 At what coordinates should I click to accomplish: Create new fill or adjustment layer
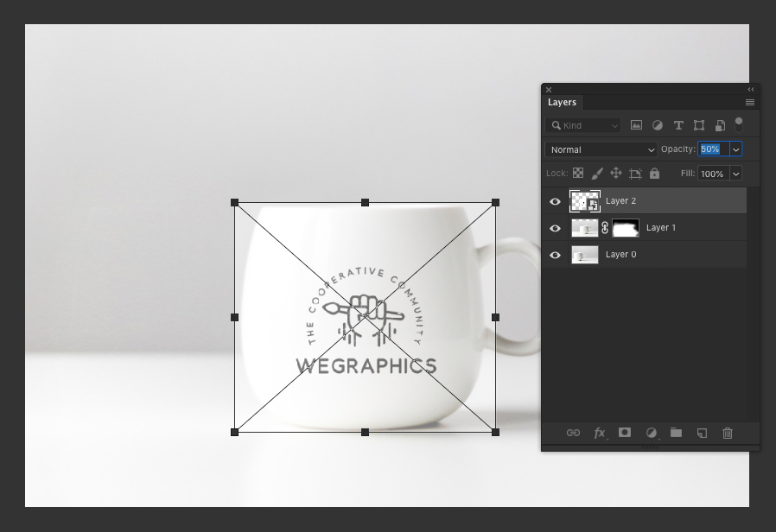[x=652, y=434]
